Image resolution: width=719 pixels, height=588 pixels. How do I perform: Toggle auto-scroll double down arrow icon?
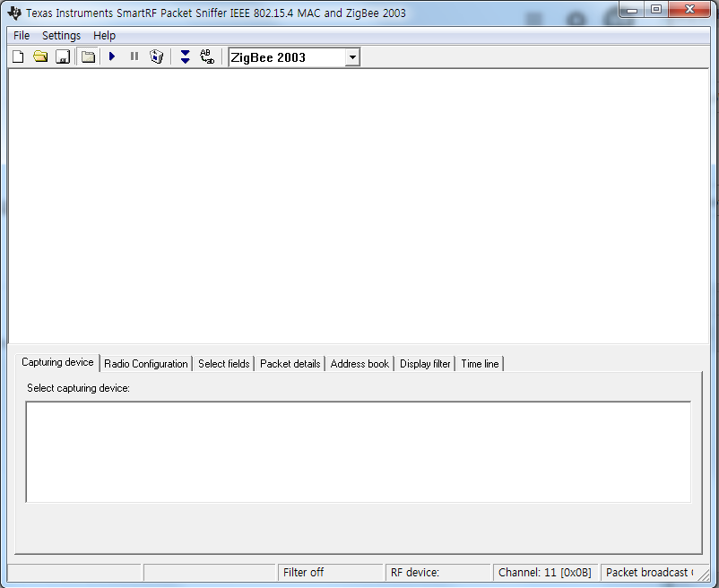pos(186,56)
